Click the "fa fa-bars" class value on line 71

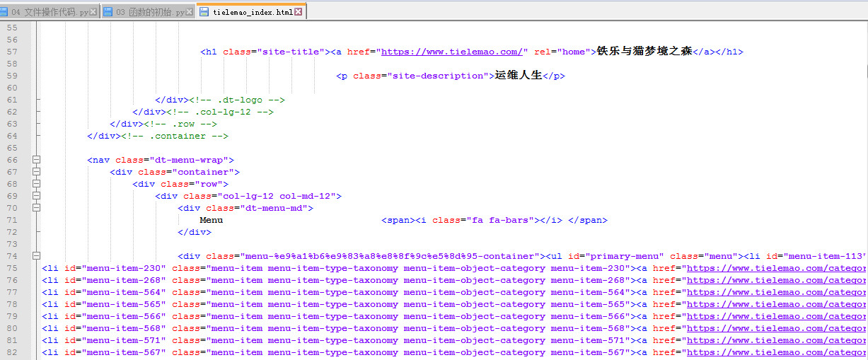coord(499,220)
